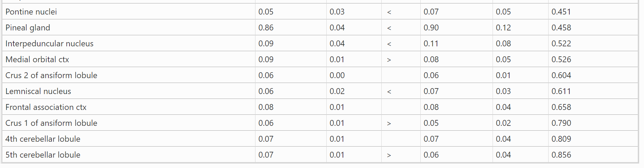Click the Frontal association ctx cell
This screenshot has width=644, height=168.
coord(46,107)
